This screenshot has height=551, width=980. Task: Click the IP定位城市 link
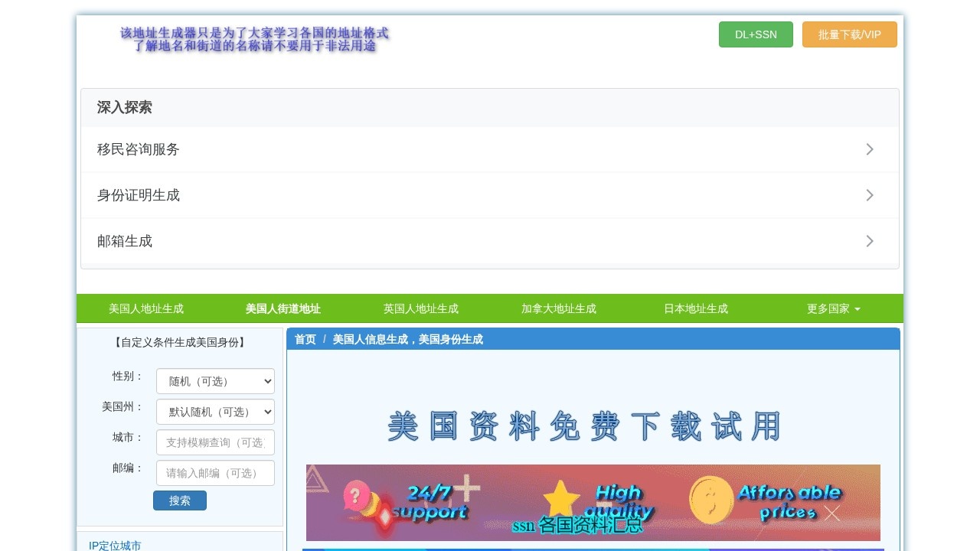116,545
